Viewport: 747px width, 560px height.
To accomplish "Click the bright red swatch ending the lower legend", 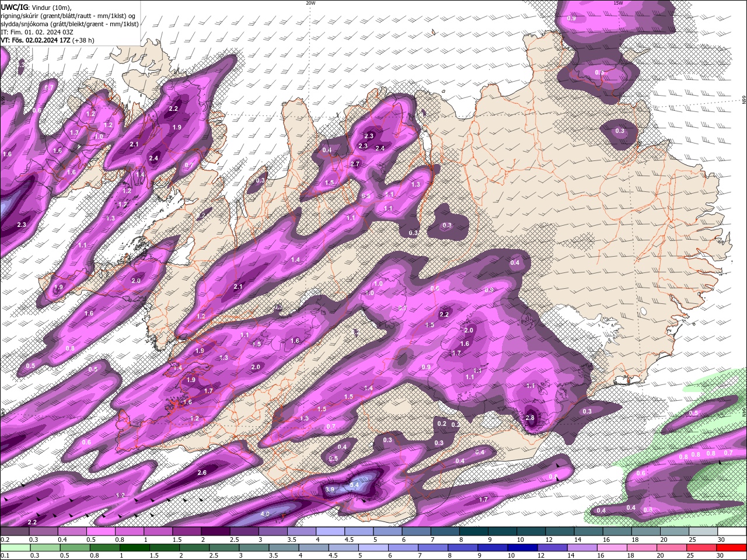I will tap(731, 548).
